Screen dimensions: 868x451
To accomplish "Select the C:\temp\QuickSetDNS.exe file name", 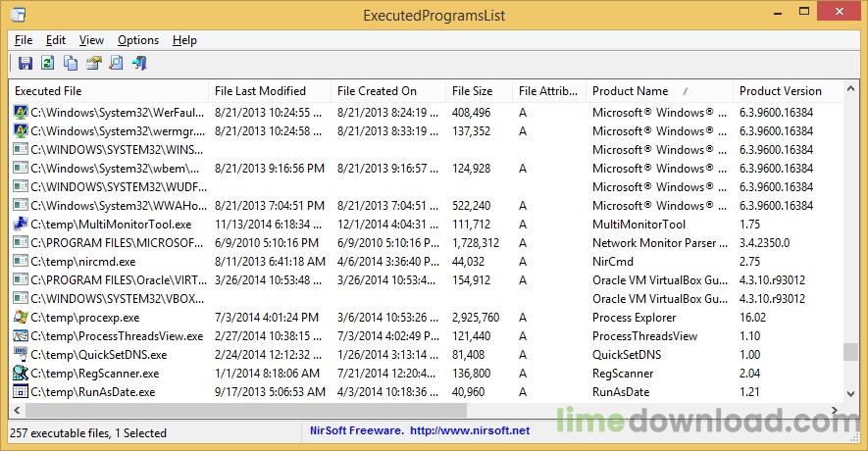I will pos(99,354).
